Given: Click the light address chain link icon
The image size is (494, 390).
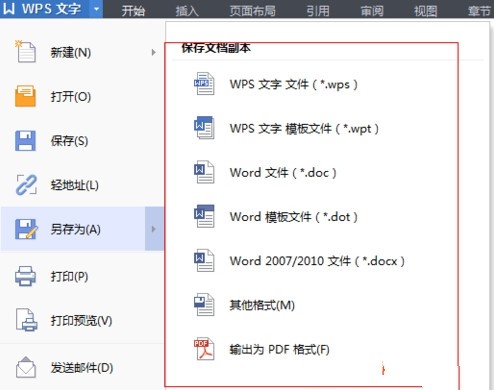Looking at the screenshot, I should point(26,185).
